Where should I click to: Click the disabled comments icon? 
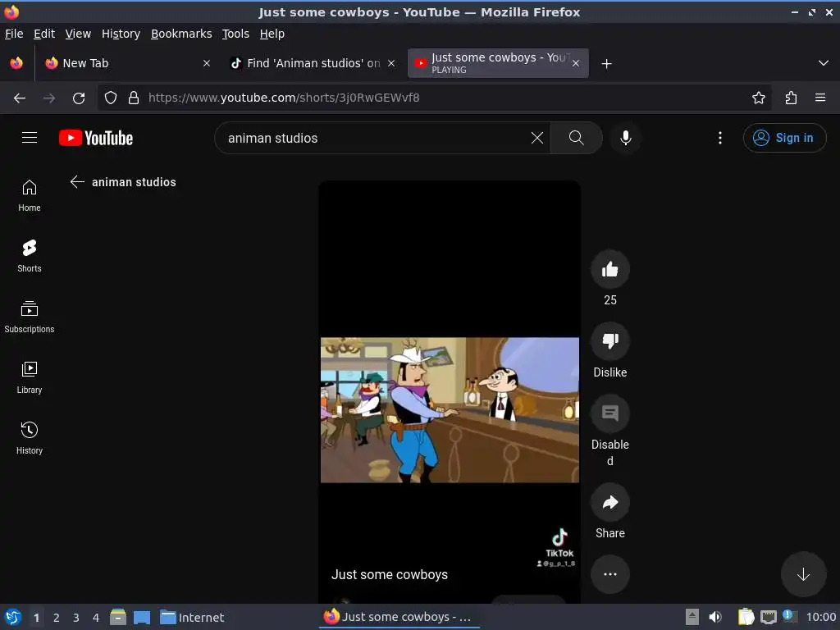[x=609, y=413]
